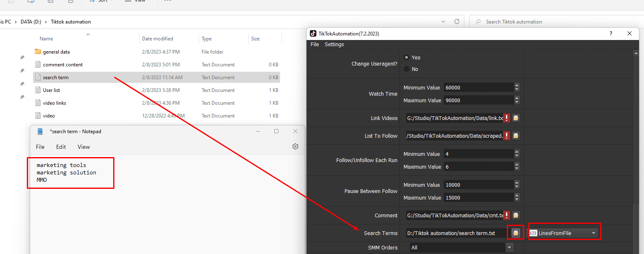Select No for Change Useragent
Image resolution: width=644 pixels, height=254 pixels.
point(406,69)
